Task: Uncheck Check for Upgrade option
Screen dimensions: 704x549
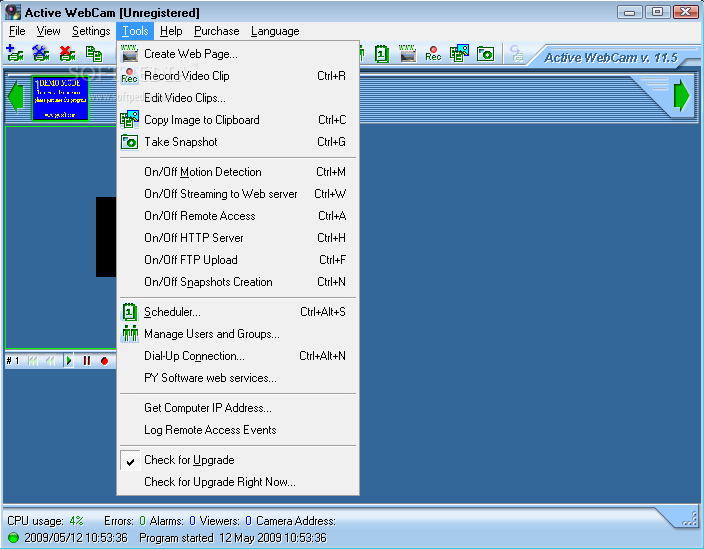Action: [238, 460]
